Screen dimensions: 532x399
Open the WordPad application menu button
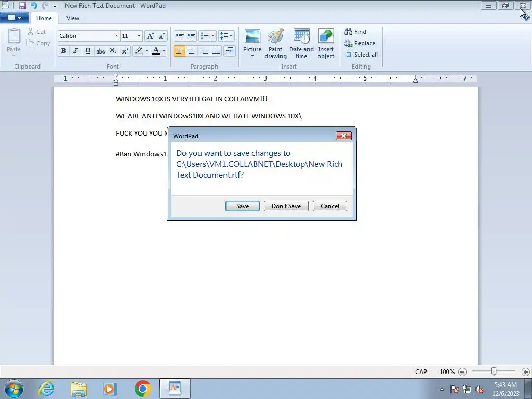point(14,18)
